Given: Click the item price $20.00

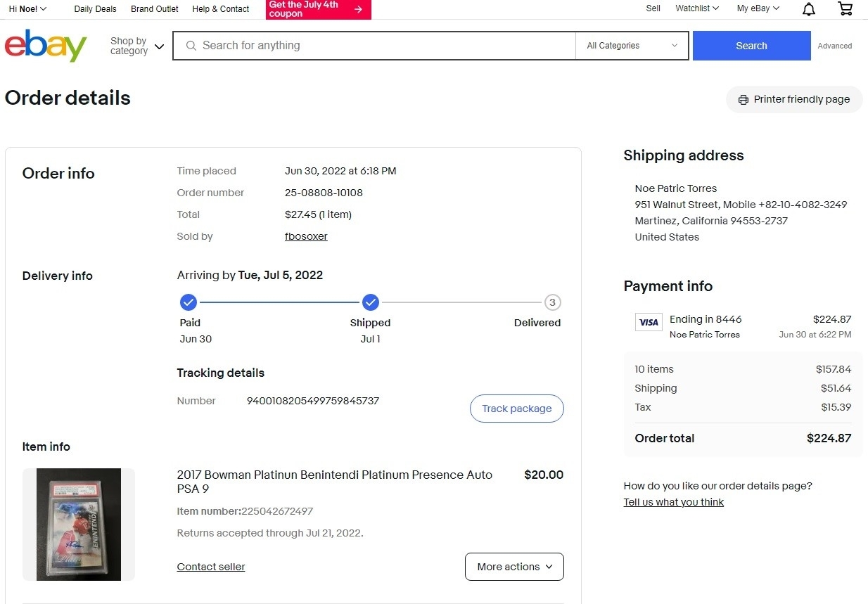Looking at the screenshot, I should (x=544, y=475).
